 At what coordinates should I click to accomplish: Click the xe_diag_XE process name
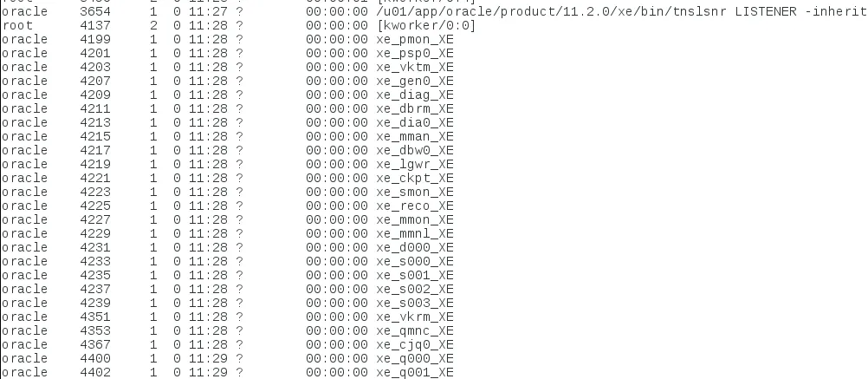pyautogui.click(x=415, y=95)
